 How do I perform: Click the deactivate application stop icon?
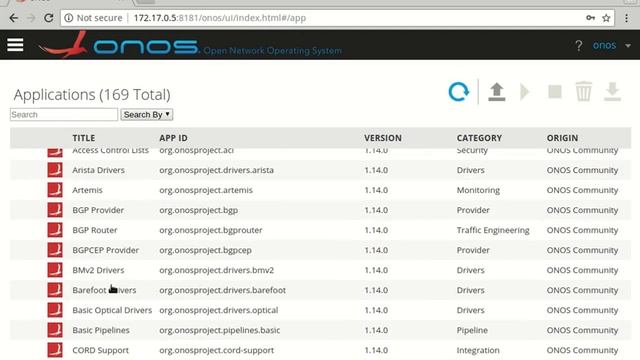555,91
